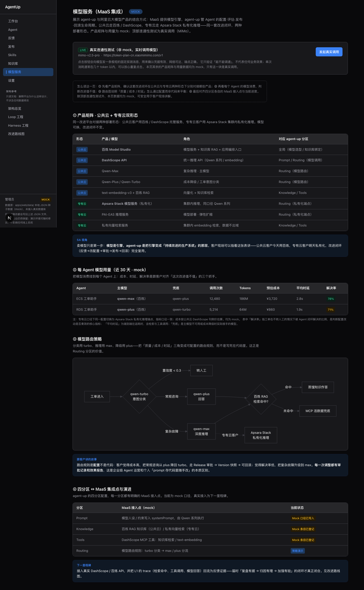
Task: Click the AgentUp logo text
Action: [x=13, y=7]
